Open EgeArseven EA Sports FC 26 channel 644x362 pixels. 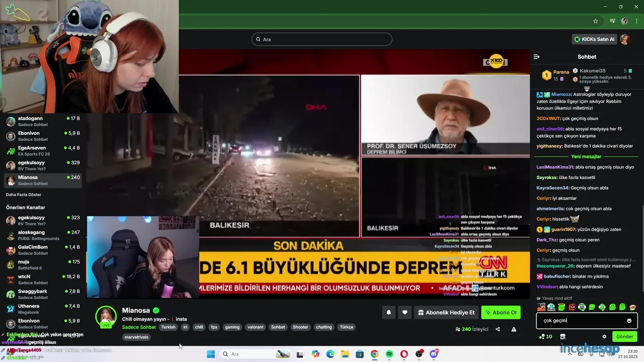tap(43, 151)
